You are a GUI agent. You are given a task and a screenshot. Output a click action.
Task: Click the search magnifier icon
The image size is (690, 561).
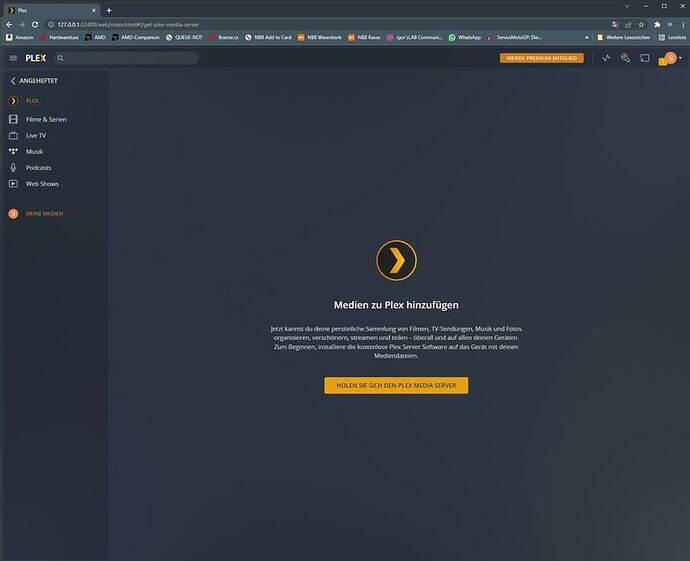pyautogui.click(x=60, y=58)
